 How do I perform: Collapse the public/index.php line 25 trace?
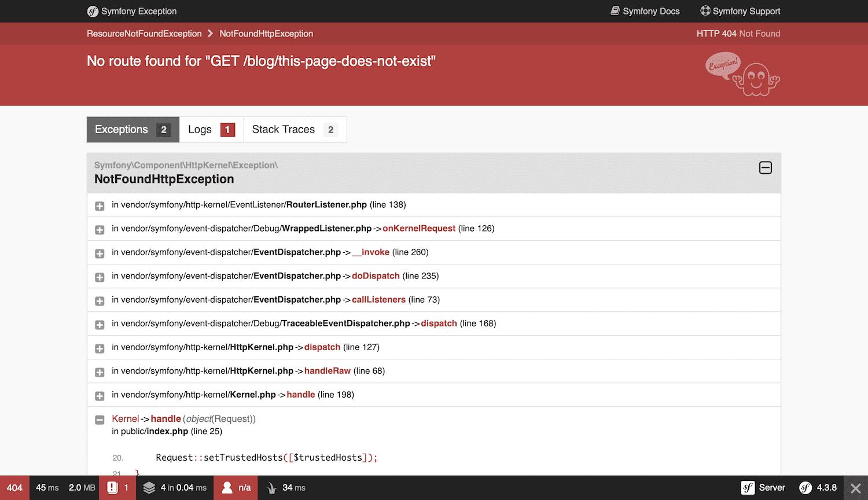pyautogui.click(x=100, y=420)
